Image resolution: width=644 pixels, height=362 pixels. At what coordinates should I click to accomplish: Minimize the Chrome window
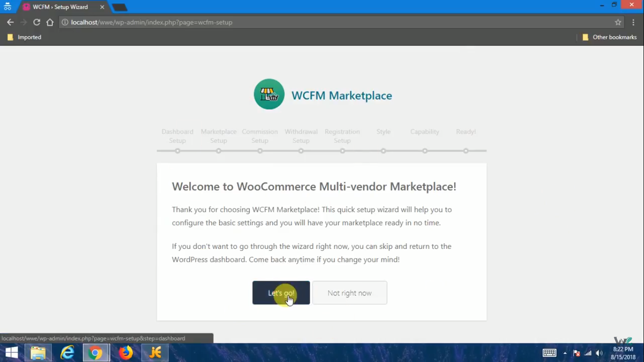[x=602, y=5]
